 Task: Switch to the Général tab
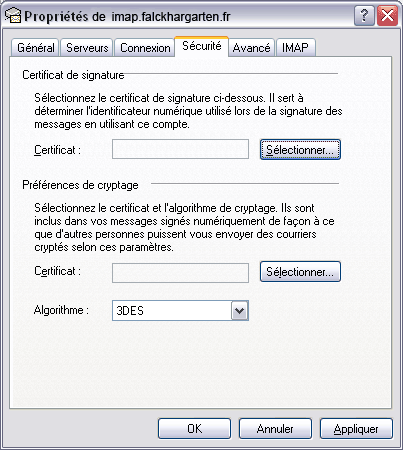(35, 48)
